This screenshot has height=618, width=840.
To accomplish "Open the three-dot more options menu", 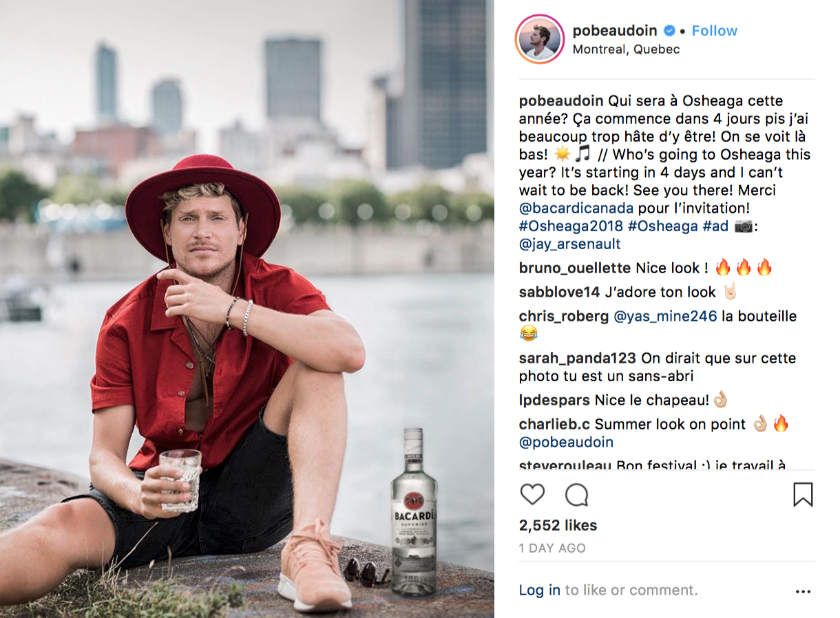I will 803,591.
